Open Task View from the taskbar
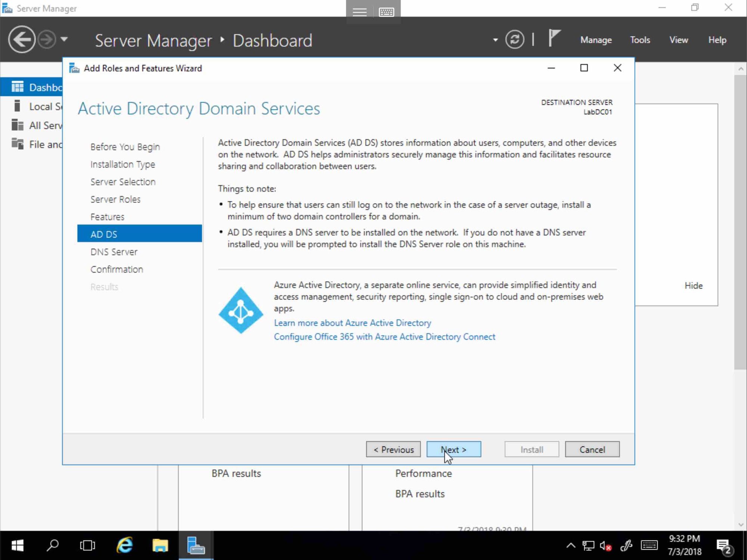This screenshot has height=560, width=747. point(87,546)
